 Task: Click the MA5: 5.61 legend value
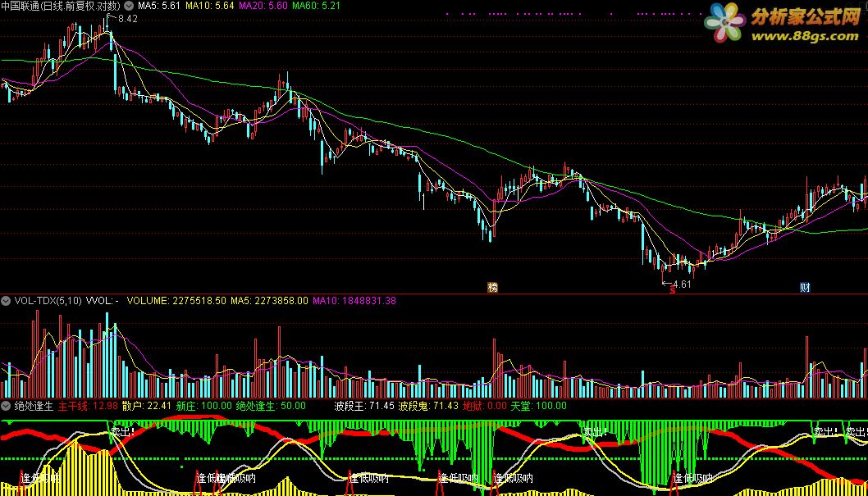[159, 6]
